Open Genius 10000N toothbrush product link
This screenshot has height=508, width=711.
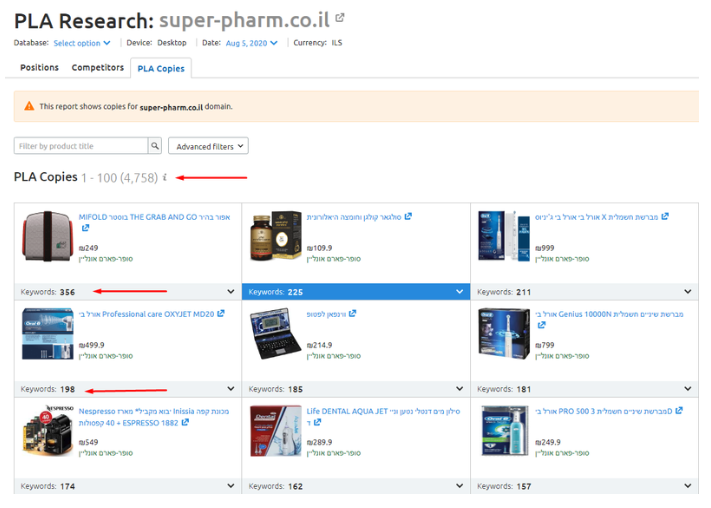coord(609,314)
